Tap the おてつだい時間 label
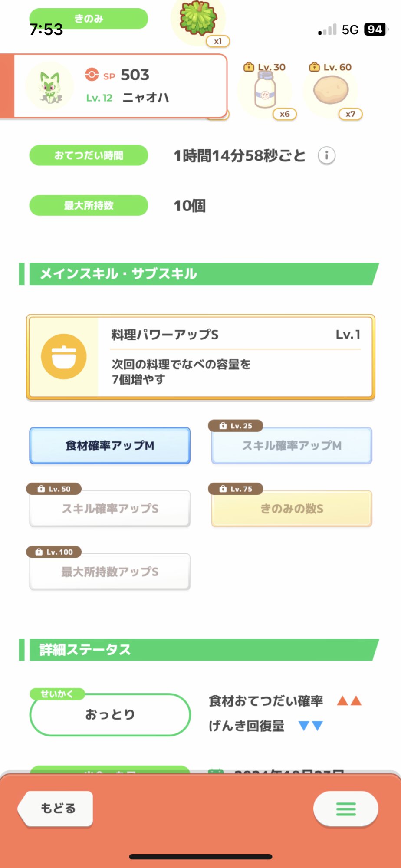Image resolution: width=401 pixels, height=868 pixels. pos(89,155)
